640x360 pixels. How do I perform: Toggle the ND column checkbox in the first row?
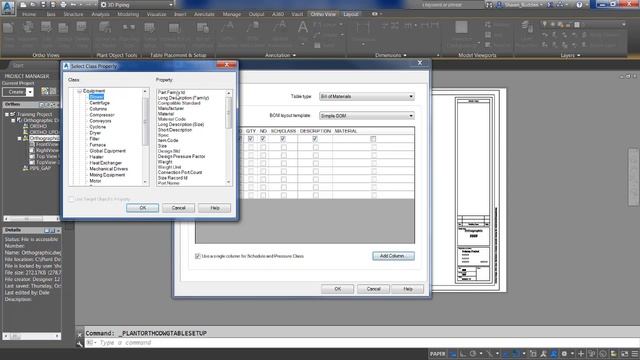pos(263,139)
